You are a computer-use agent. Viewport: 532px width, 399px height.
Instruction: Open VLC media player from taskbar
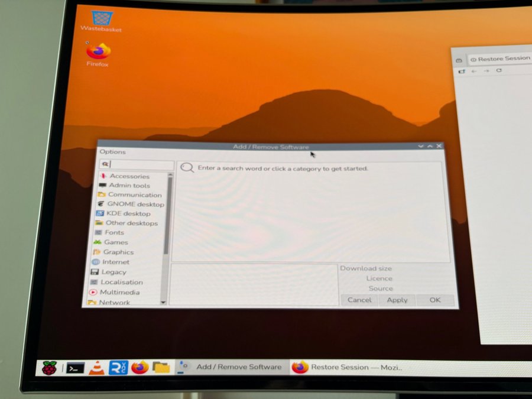pyautogui.click(x=96, y=368)
